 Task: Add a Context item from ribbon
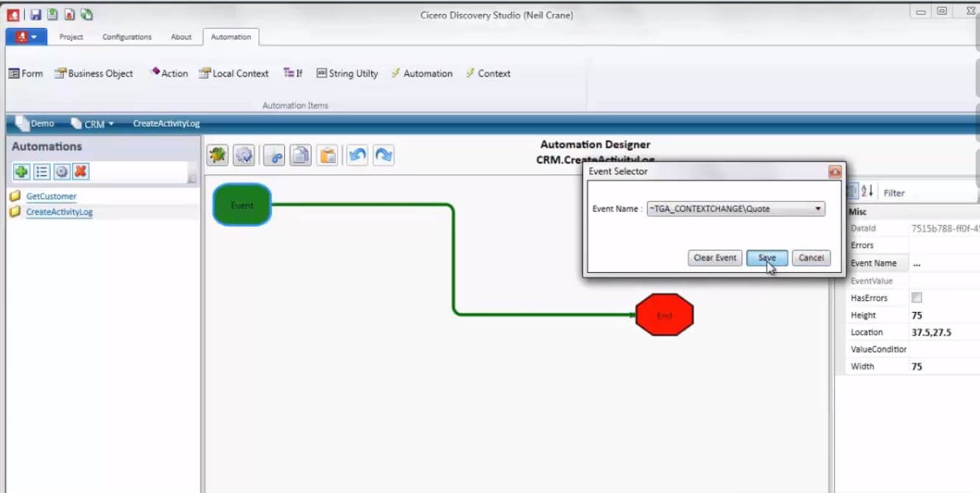coord(488,74)
